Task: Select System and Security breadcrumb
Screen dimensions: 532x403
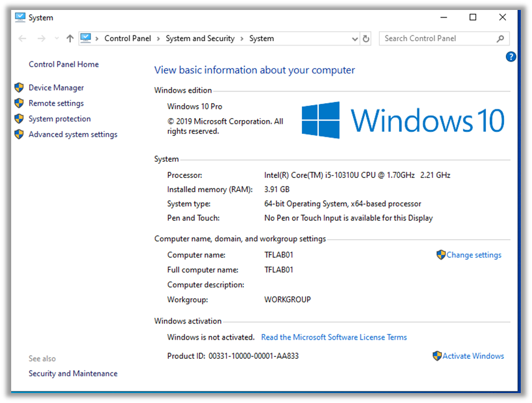Action: (x=200, y=39)
